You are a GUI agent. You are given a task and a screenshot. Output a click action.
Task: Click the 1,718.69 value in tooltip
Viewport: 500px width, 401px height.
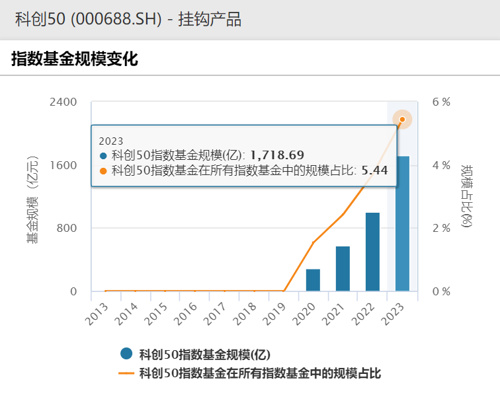[277, 155]
